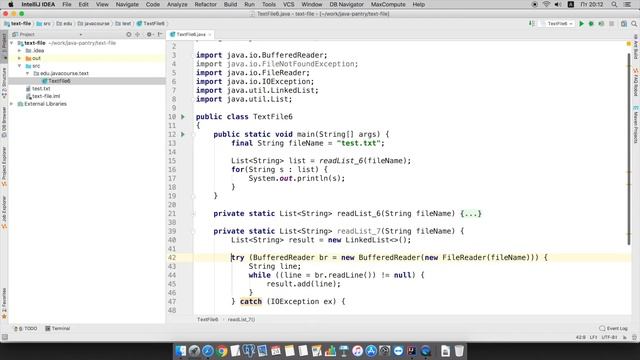Open the Event Log button
This screenshot has height=360, width=640.
click(613, 329)
